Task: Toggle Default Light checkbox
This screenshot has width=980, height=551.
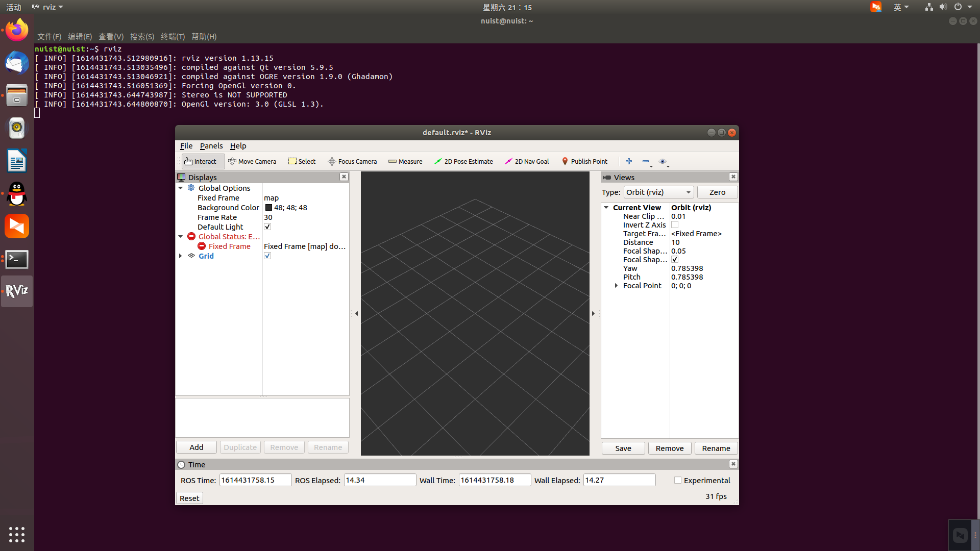Action: 267,227
